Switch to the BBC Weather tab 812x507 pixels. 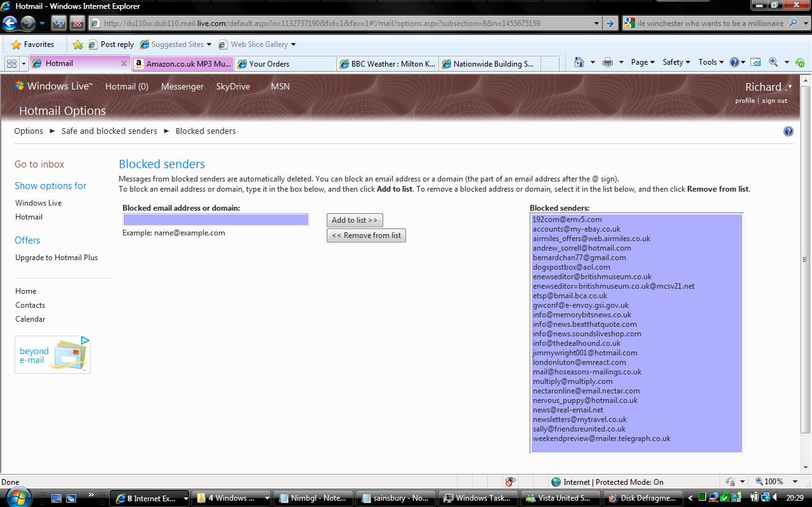[388, 63]
